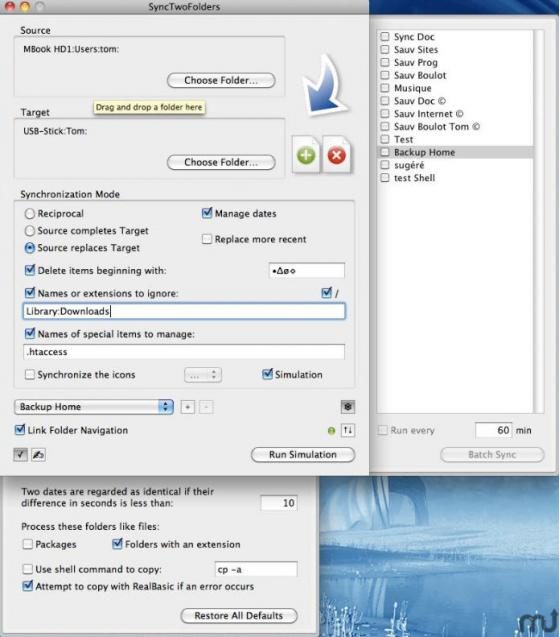Check the sugéré batch item
The image size is (560, 637).
click(384, 165)
